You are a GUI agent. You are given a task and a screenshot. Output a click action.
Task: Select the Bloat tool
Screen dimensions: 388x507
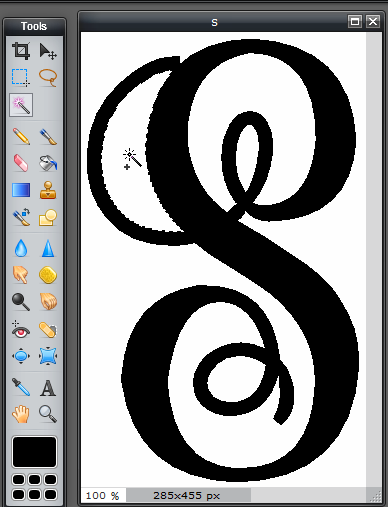(x=21, y=356)
